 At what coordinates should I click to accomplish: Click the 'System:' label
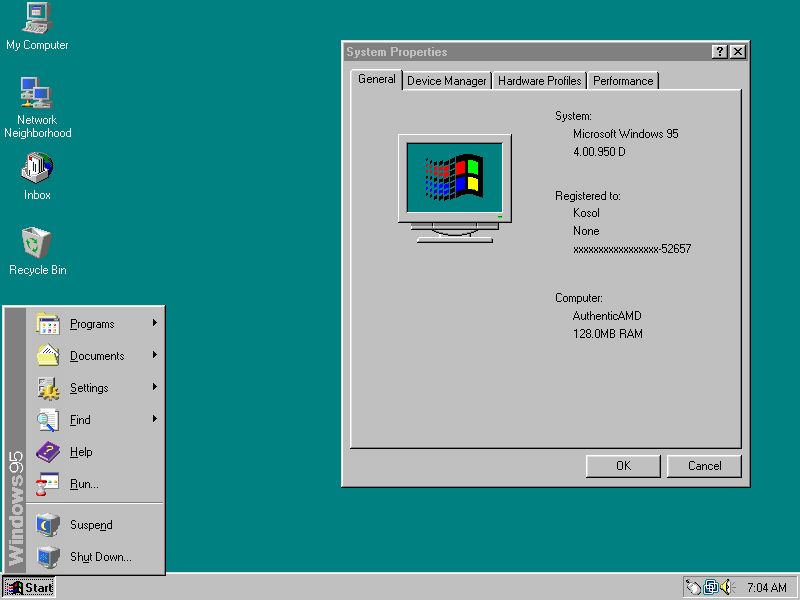tap(573, 116)
